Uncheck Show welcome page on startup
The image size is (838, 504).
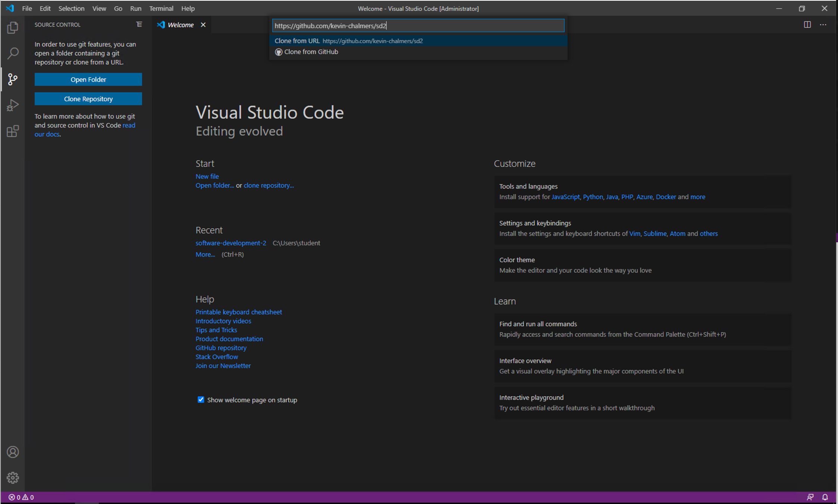(201, 400)
